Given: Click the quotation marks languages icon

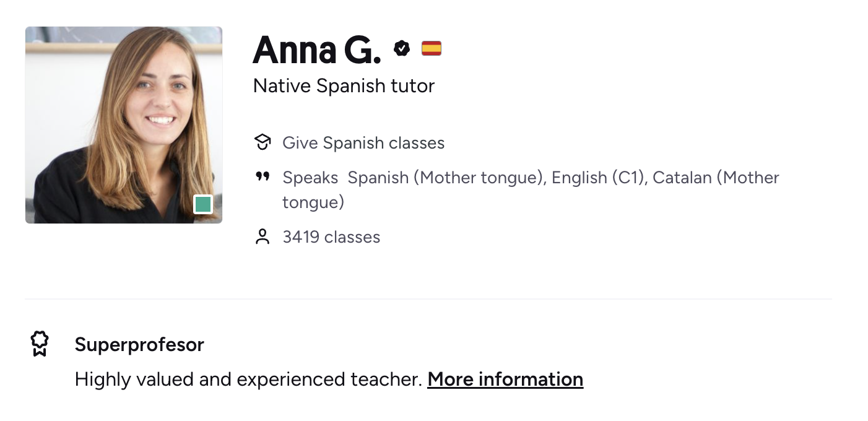Looking at the screenshot, I should [263, 177].
